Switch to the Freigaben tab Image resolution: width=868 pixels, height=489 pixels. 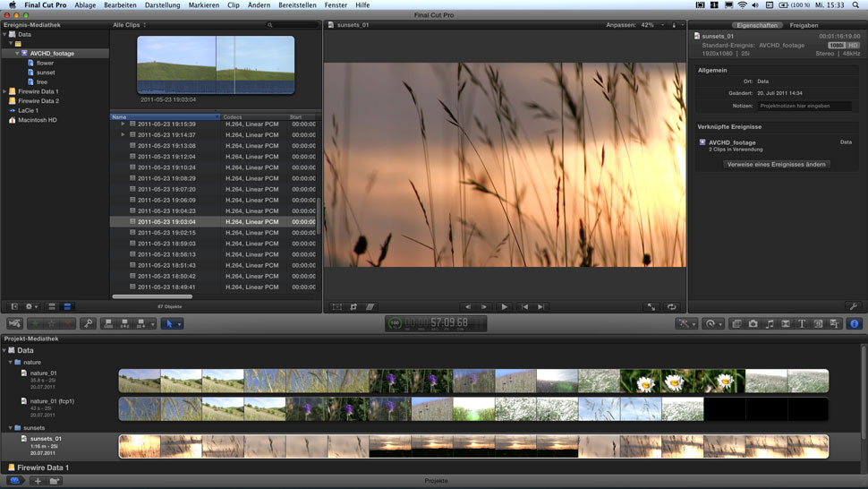803,25
